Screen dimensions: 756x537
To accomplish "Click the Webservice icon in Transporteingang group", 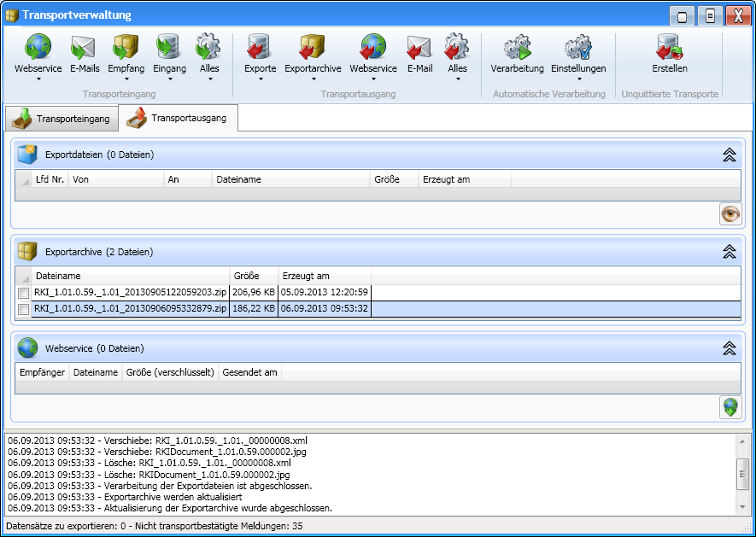I will [38, 48].
